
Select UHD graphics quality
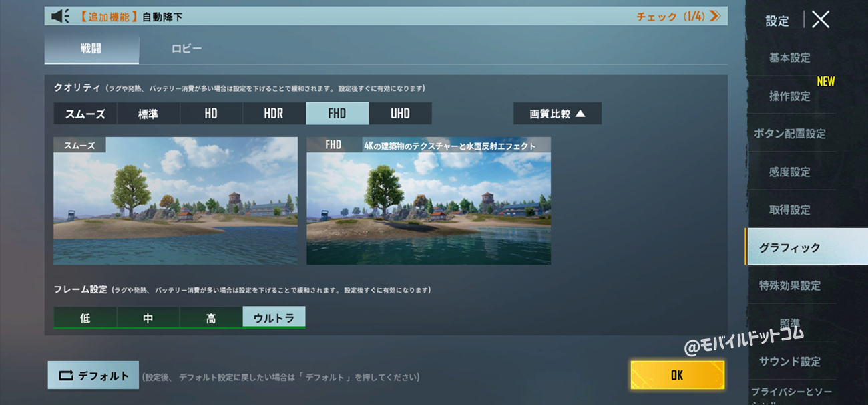tap(400, 114)
